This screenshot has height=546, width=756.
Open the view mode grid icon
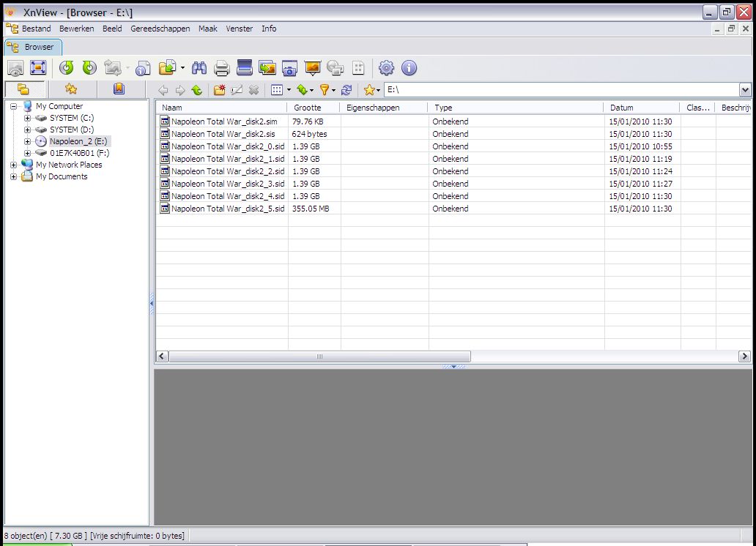pyautogui.click(x=277, y=90)
